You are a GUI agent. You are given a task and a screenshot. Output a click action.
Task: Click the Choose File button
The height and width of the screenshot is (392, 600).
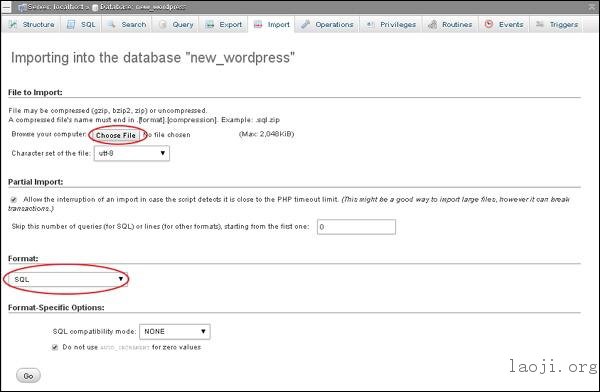coord(116,136)
